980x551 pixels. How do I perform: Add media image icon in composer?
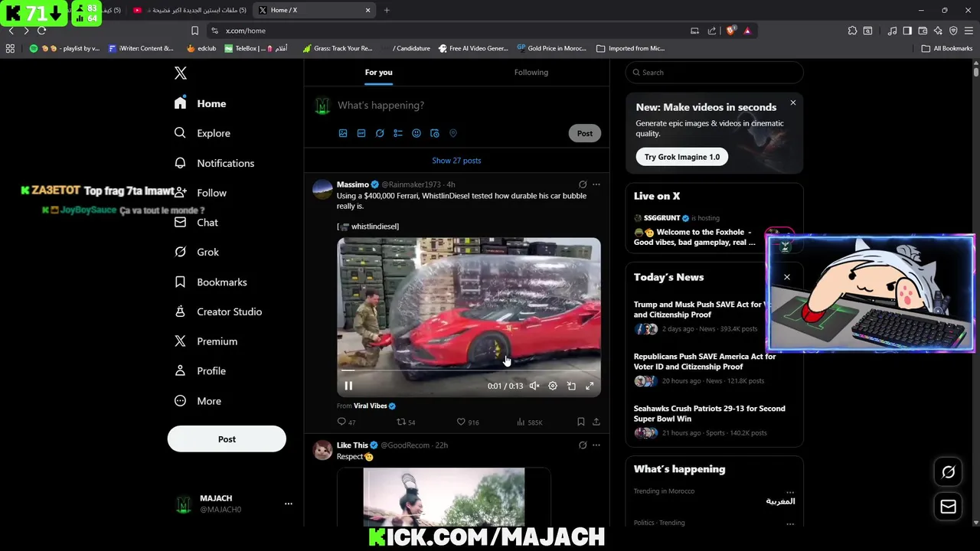pos(343,133)
